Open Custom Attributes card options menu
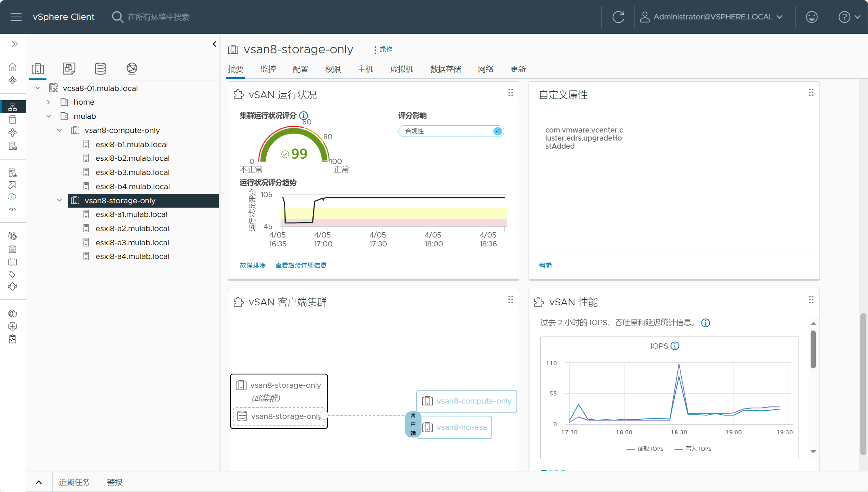The height and width of the screenshot is (492, 868). click(x=811, y=93)
